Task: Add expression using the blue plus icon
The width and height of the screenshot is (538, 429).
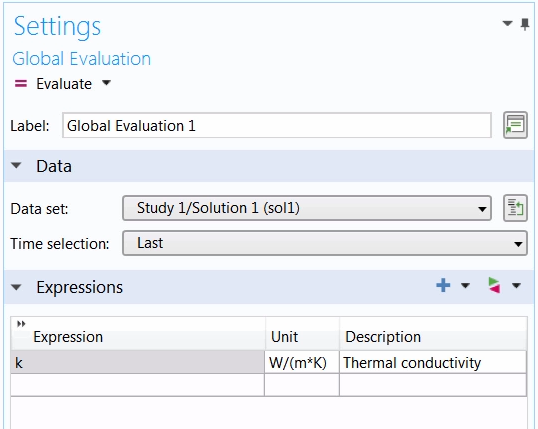Action: pyautogui.click(x=443, y=285)
